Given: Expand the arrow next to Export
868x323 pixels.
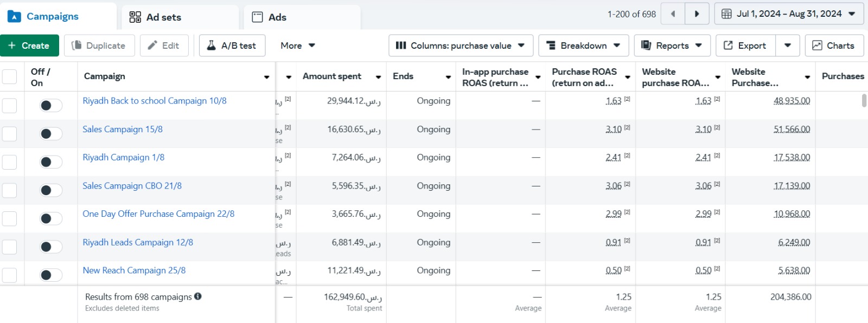Looking at the screenshot, I should click(x=788, y=46).
